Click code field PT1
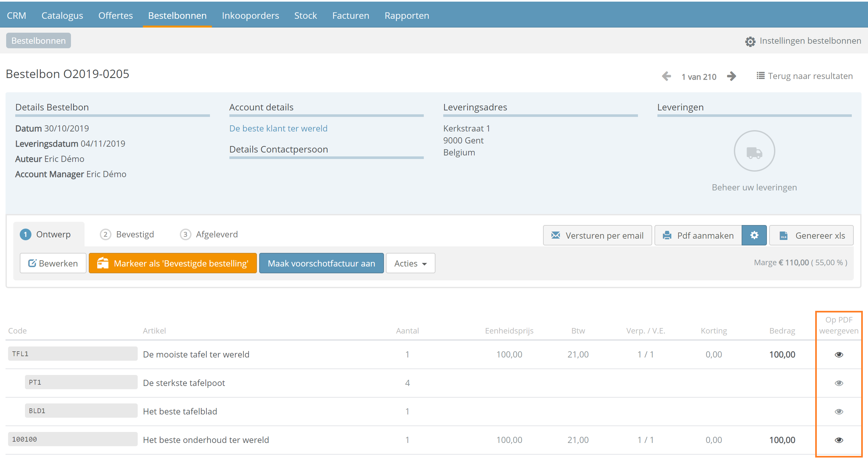Viewport: 868px width, 464px height. click(x=81, y=382)
